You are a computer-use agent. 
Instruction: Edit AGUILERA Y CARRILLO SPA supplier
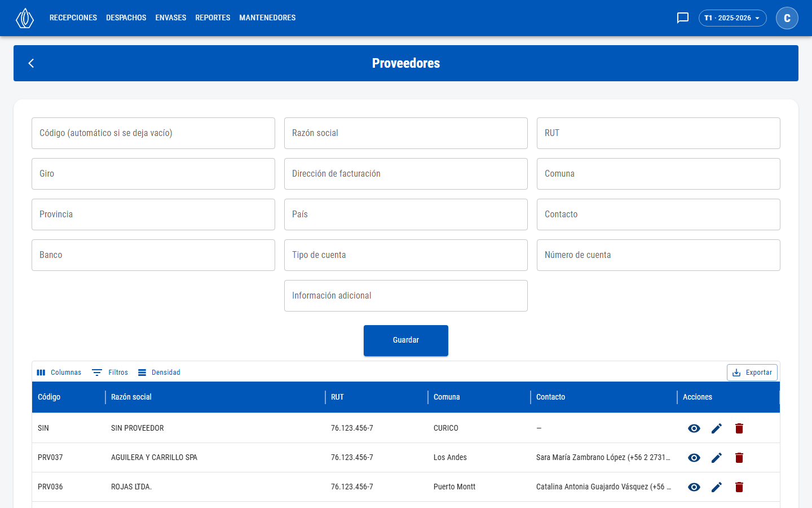coord(717,458)
